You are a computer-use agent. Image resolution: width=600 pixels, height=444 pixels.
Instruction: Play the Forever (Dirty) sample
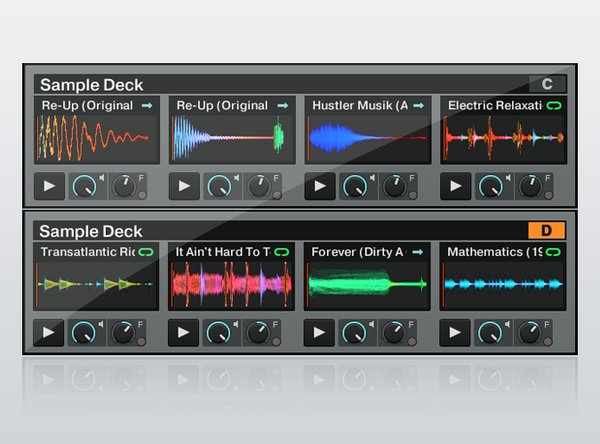click(x=320, y=332)
